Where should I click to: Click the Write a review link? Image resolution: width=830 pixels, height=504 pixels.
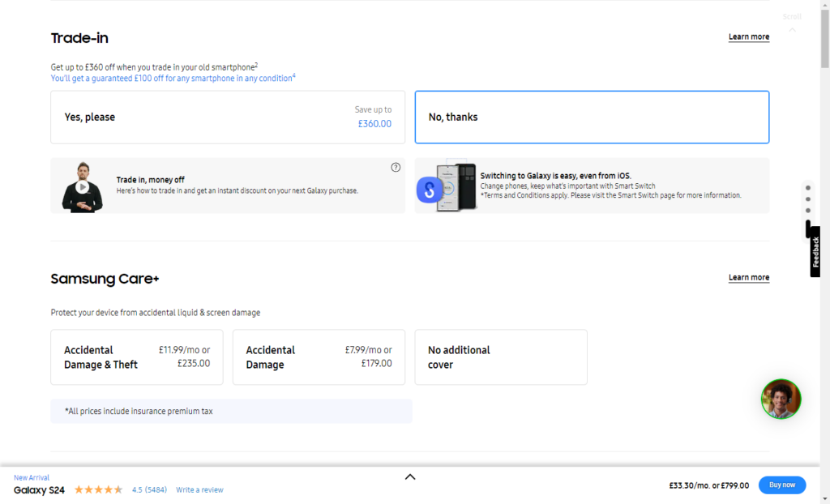tap(199, 490)
